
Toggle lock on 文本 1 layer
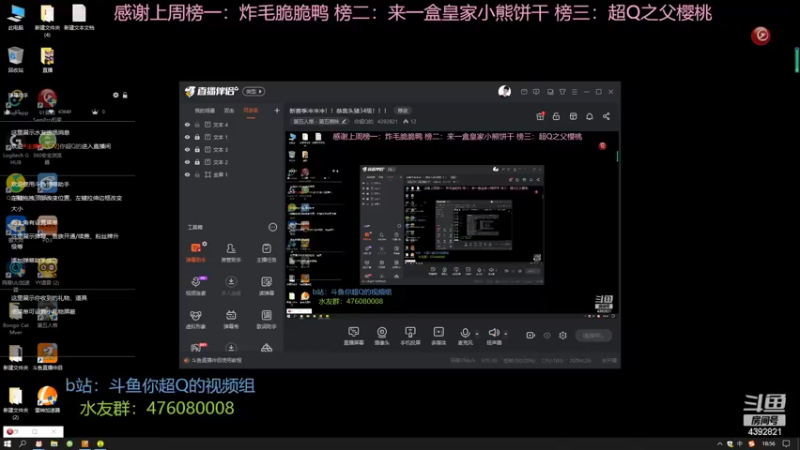point(197,137)
